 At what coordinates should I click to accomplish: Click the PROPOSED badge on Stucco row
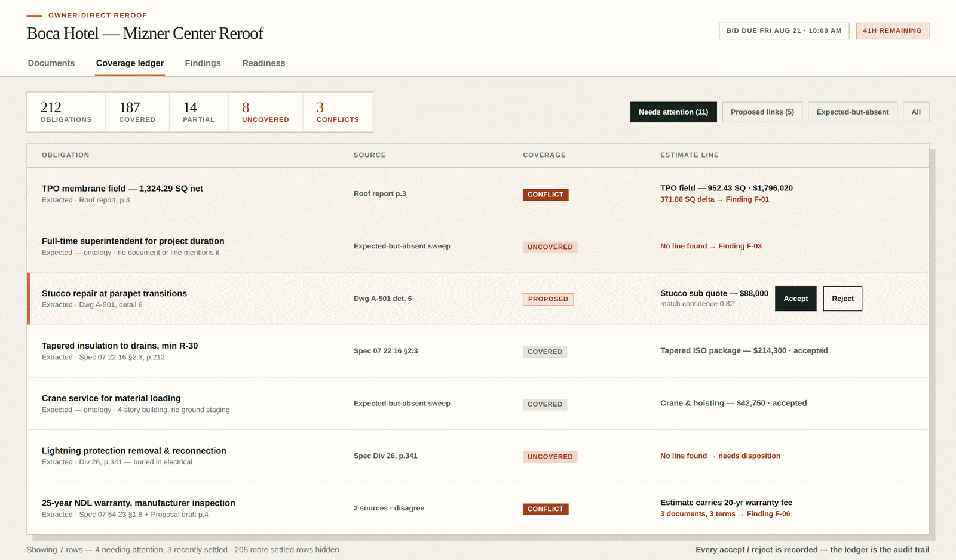click(x=548, y=299)
